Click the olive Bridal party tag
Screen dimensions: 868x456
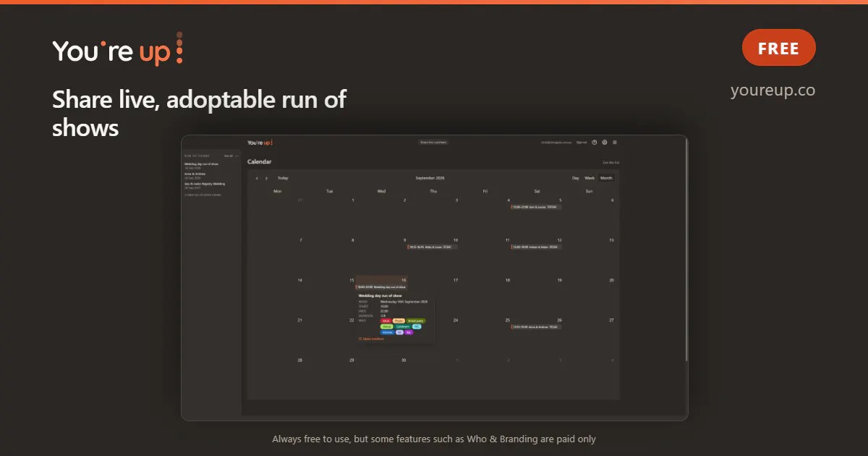[416, 321]
